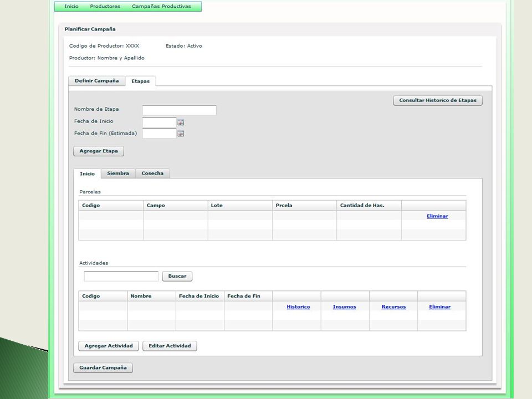
Task: Focus the Actividades search field
Action: pos(121,276)
